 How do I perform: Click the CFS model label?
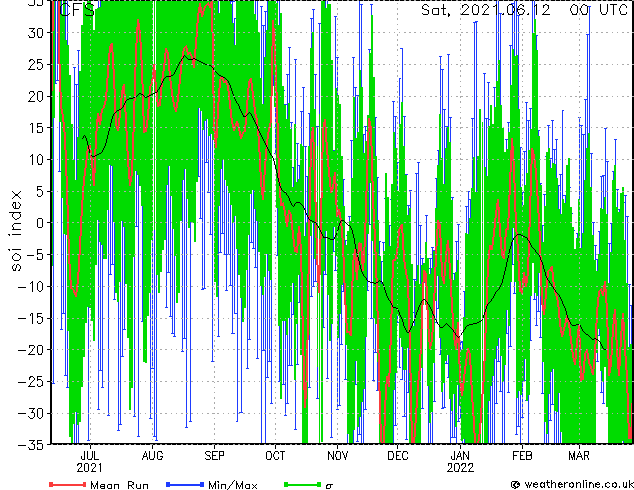[77, 10]
